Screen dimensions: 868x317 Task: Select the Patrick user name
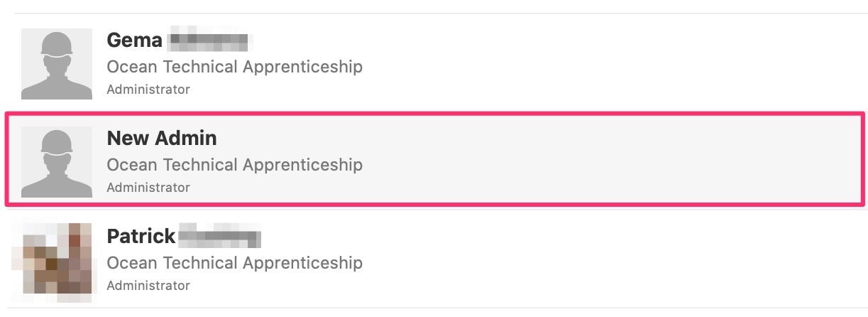(x=141, y=236)
